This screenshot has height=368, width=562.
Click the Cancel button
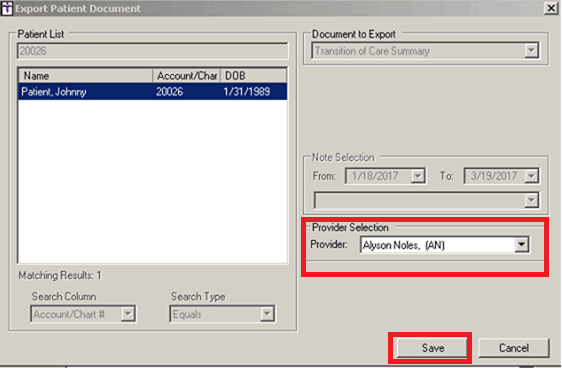(x=514, y=348)
